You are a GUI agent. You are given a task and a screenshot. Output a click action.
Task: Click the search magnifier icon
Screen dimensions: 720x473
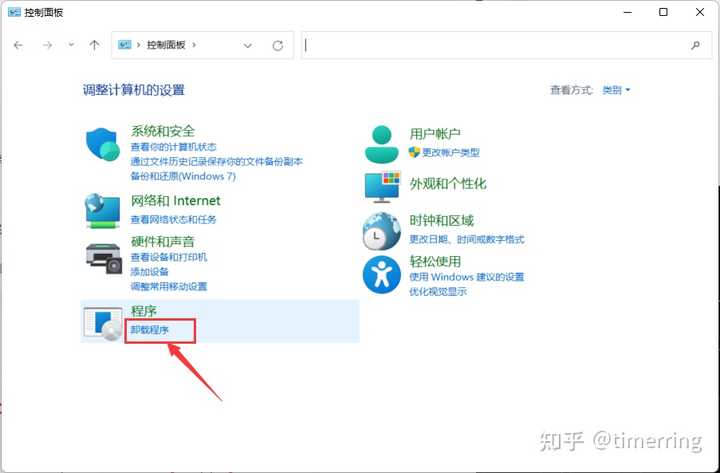[x=695, y=45]
